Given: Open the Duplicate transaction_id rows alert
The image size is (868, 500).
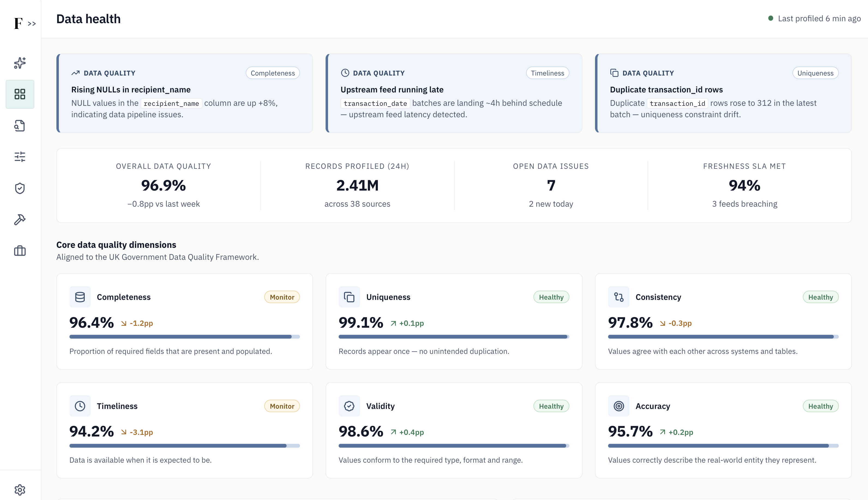Looking at the screenshot, I should [723, 93].
